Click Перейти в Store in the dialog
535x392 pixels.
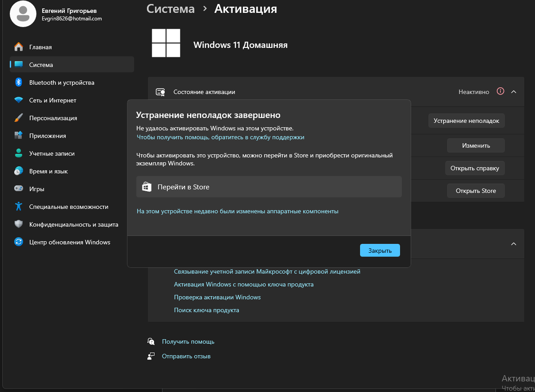(x=269, y=187)
